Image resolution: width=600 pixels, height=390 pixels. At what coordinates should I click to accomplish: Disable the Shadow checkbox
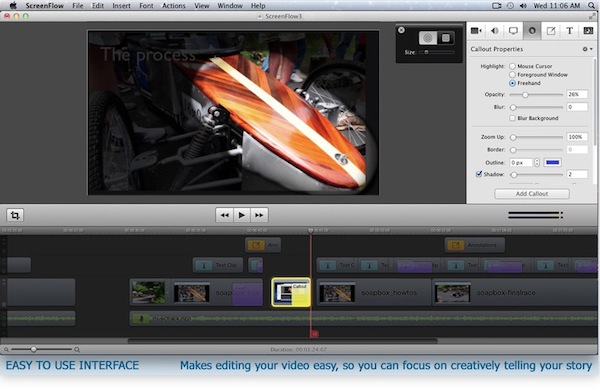479,174
